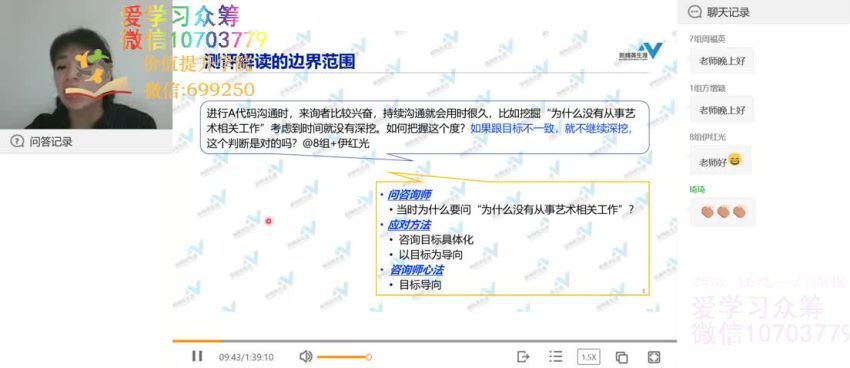Mute the speaker volume icon

pyautogui.click(x=306, y=357)
